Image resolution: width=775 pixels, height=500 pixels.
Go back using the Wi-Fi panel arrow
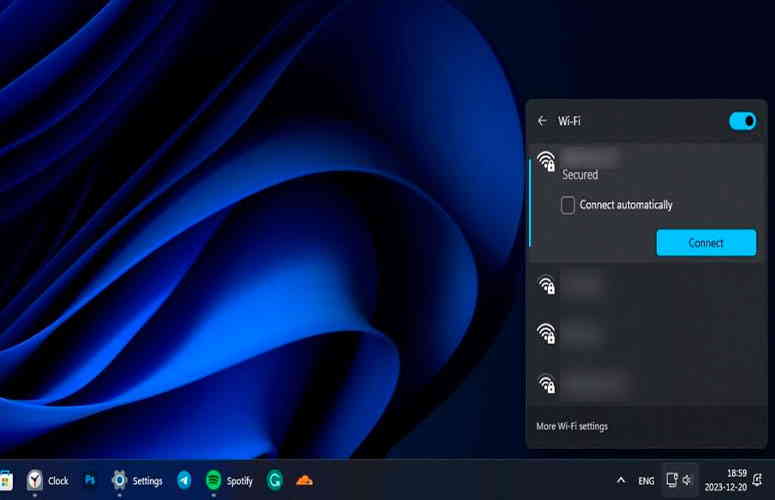click(542, 121)
